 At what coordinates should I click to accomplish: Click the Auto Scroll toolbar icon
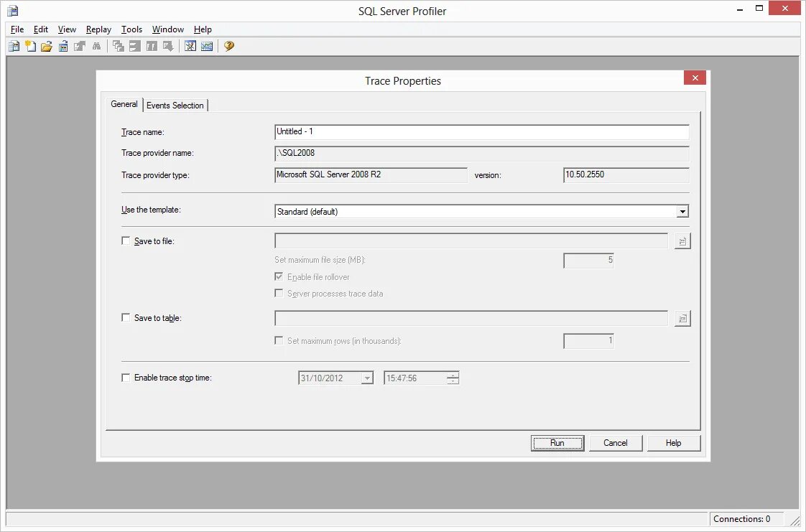[x=167, y=46]
